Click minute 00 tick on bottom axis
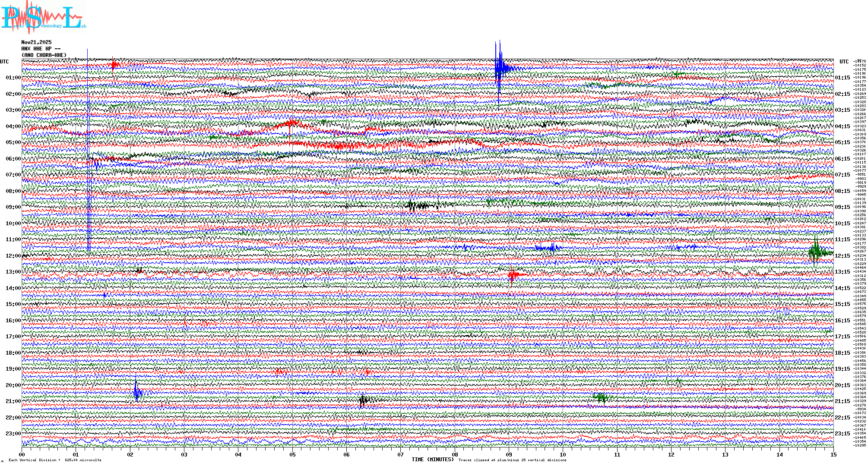The width and height of the screenshot is (868, 466). 22,454
